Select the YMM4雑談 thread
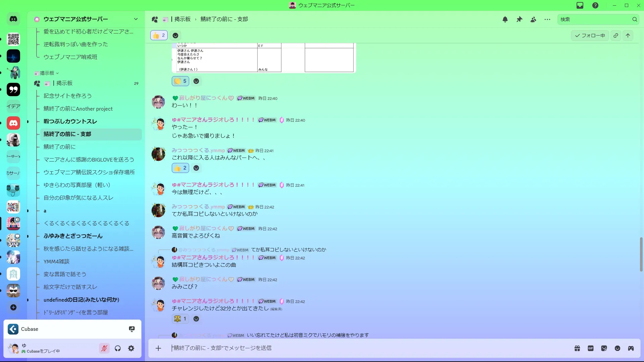The image size is (644, 362). pos(56,261)
